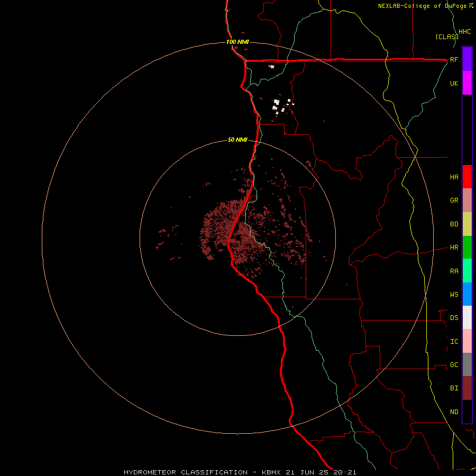
Task: Select the GR dusty pink legend swatch
Action: click(x=467, y=200)
